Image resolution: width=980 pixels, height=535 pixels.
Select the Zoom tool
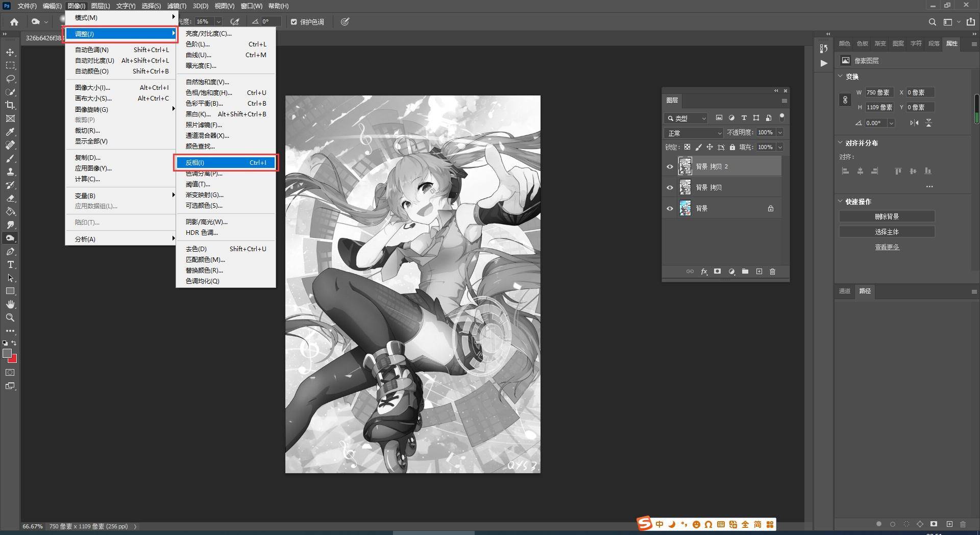[10, 318]
